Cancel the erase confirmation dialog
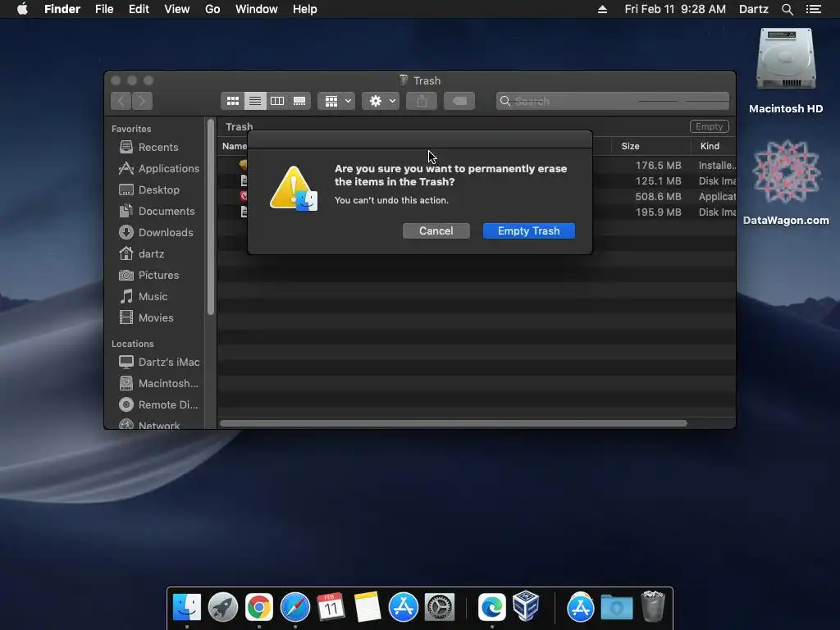 click(436, 231)
